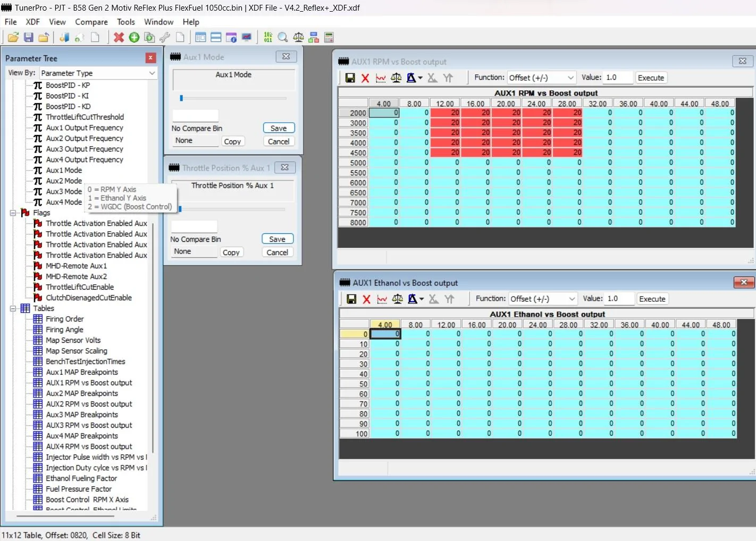
Task: Select Aux1 Mode in parameter tree
Action: point(64,170)
